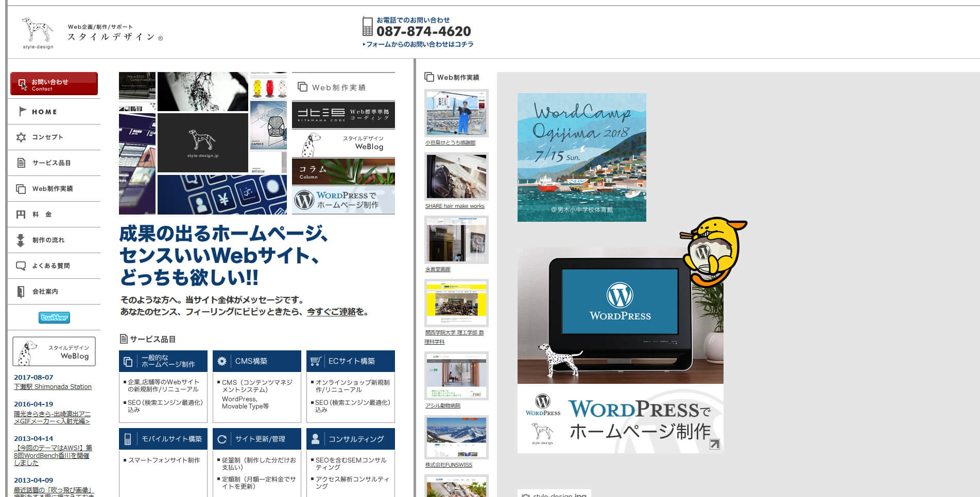The height and width of the screenshot is (497, 980).
Task: Open the ECサイト構築 service header
Action: click(x=351, y=361)
